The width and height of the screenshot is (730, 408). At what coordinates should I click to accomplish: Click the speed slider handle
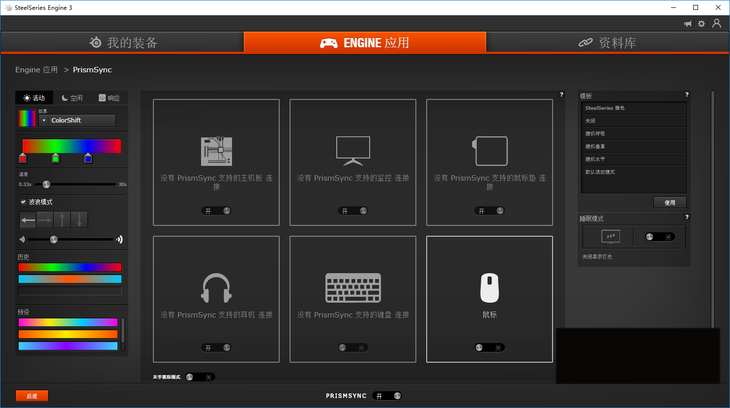tap(46, 184)
